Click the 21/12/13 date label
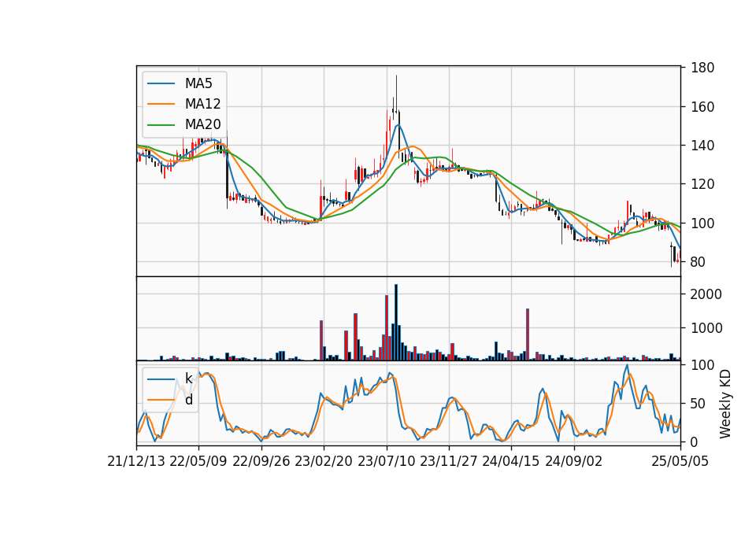 pos(136,461)
